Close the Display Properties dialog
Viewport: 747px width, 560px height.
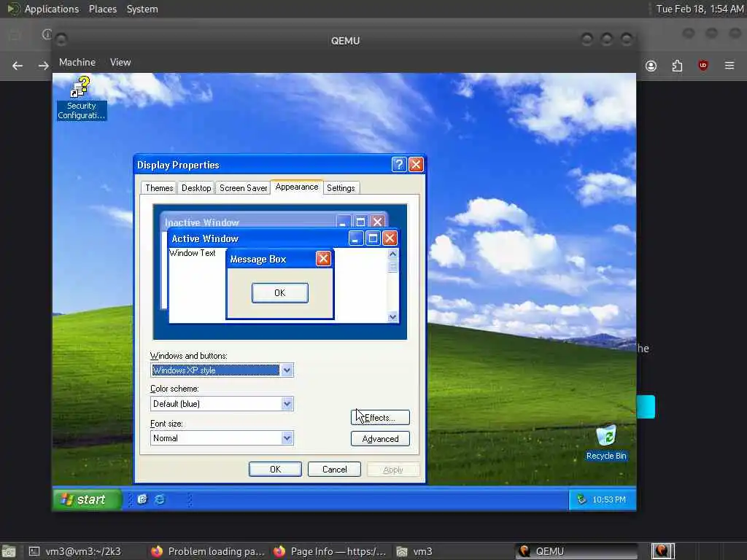click(x=416, y=165)
